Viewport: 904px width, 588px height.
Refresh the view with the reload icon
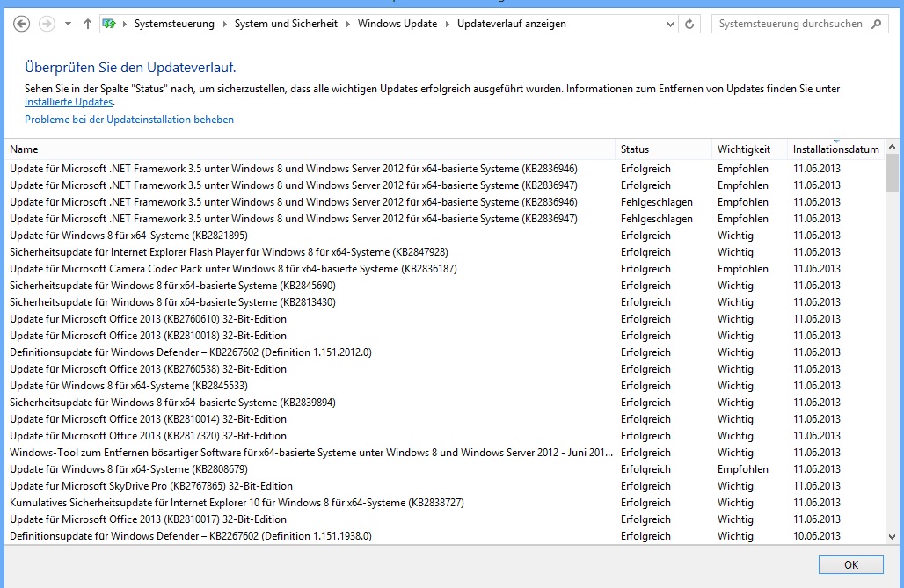689,25
